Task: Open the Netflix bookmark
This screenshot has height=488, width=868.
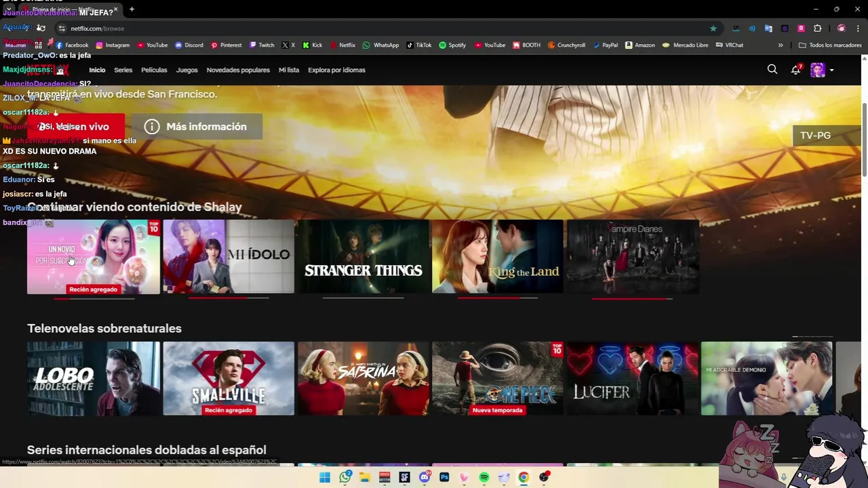Action: pyautogui.click(x=342, y=45)
